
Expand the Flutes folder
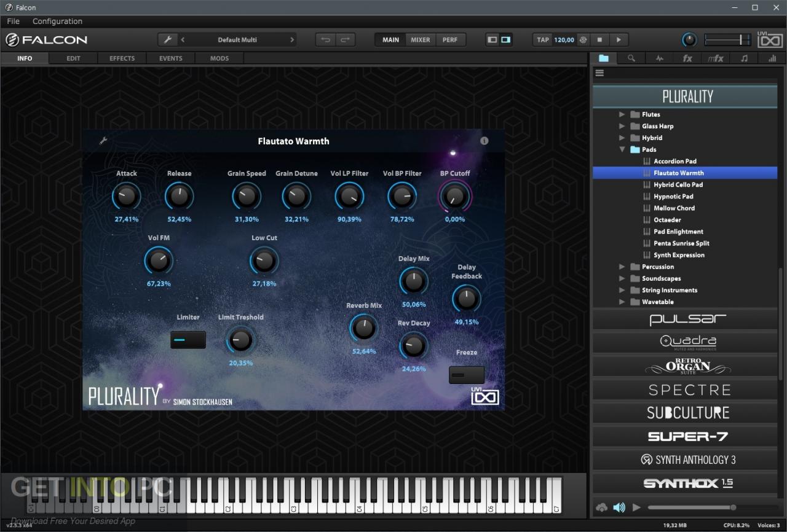(x=622, y=114)
